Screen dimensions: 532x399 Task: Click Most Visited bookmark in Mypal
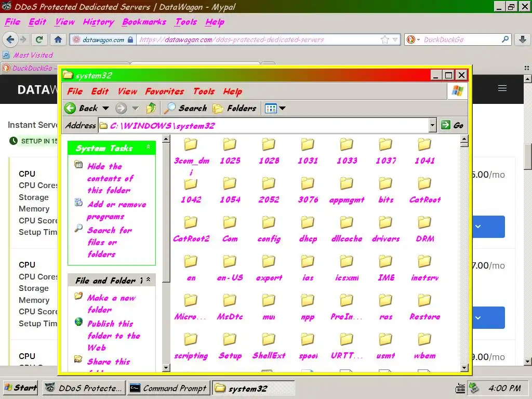tap(28, 55)
